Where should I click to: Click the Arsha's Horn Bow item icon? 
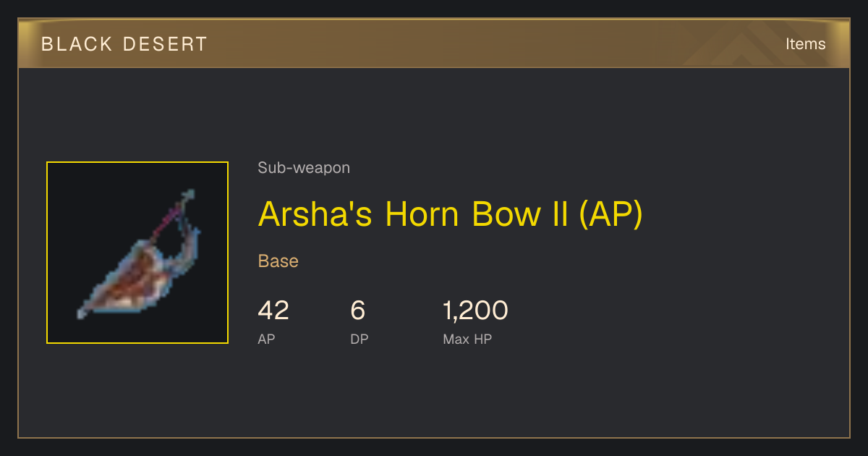tap(137, 253)
